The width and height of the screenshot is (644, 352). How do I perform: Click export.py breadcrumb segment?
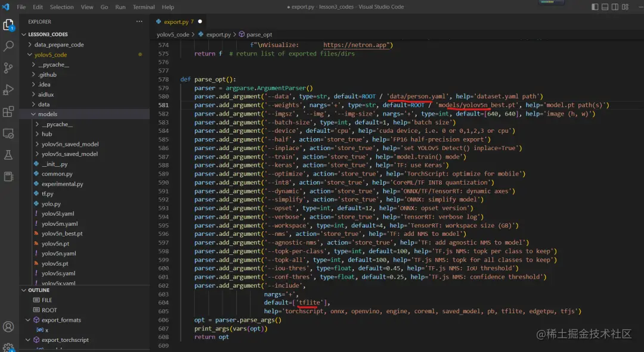tap(218, 35)
